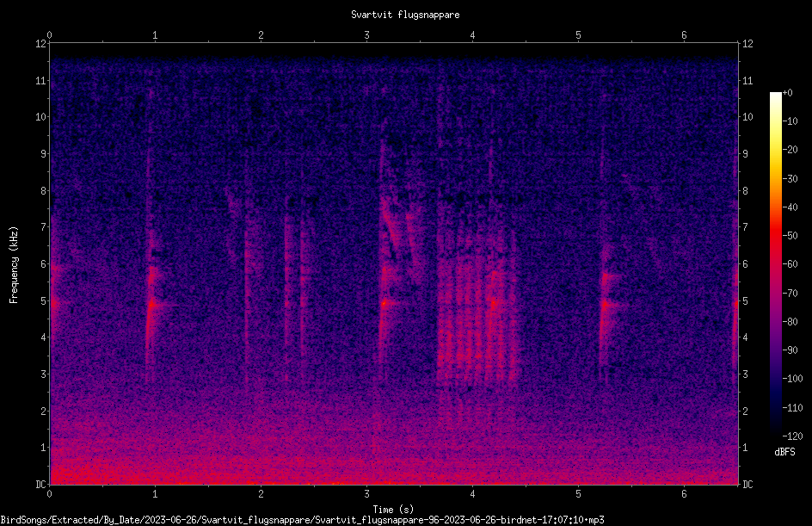Click the left axis 'DC' label
812x526 pixels.
pyautogui.click(x=41, y=485)
